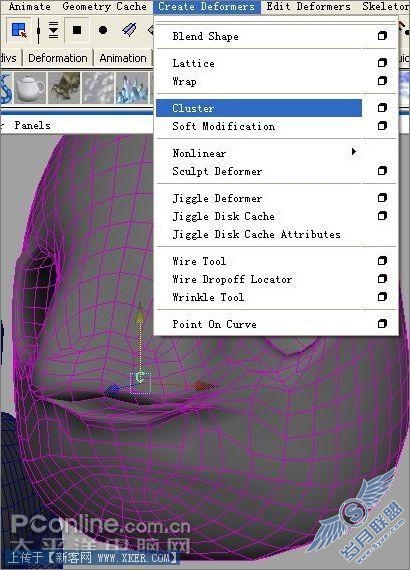This screenshot has width=410, height=570.
Task: Open Lattice options box
Action: coord(382,63)
